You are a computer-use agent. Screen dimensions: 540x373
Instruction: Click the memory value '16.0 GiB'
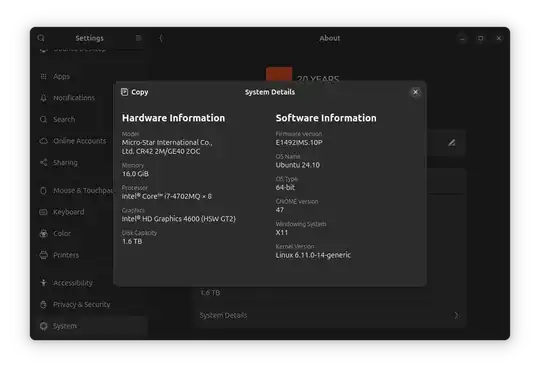(135, 174)
